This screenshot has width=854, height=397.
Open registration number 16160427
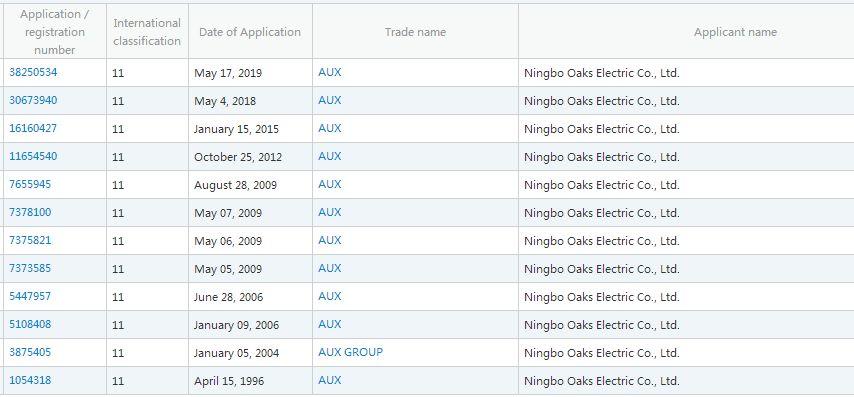coord(33,129)
